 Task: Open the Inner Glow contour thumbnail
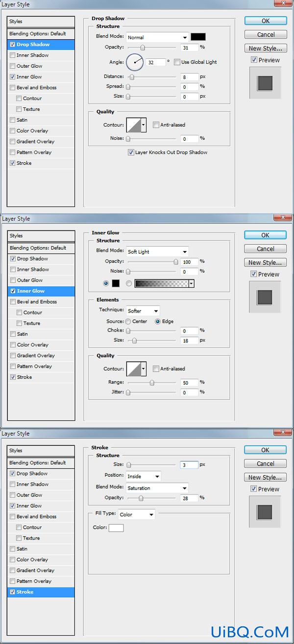pos(134,368)
